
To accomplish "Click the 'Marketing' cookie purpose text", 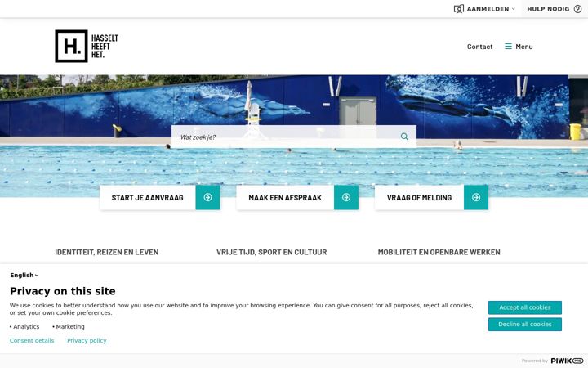I will (x=70, y=326).
